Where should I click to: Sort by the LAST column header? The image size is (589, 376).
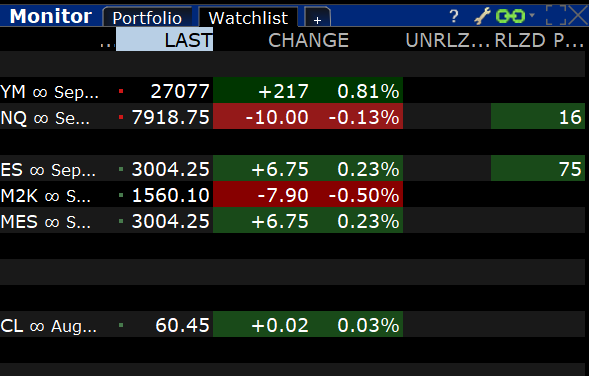tap(165, 40)
